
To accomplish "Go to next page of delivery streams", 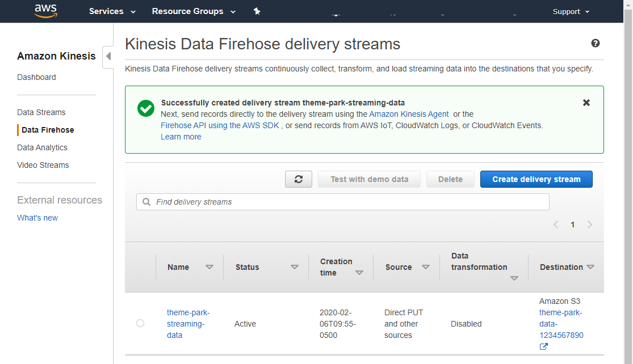I will (x=589, y=225).
